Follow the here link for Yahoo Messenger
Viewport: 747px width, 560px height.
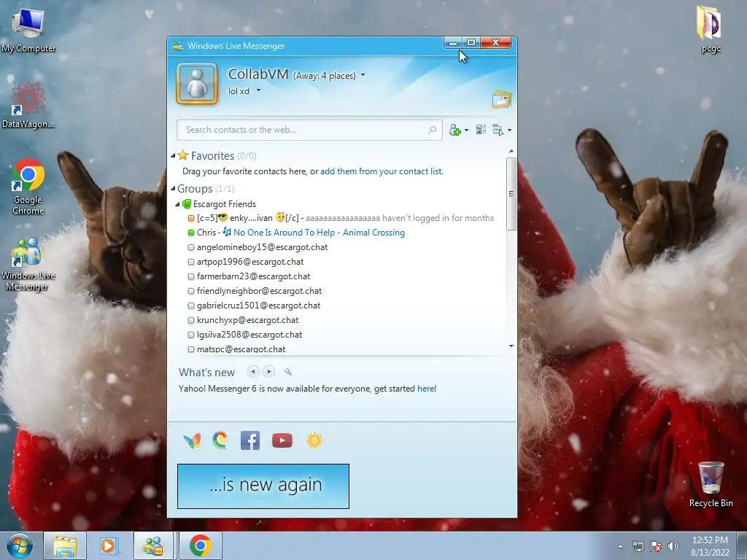pos(425,389)
